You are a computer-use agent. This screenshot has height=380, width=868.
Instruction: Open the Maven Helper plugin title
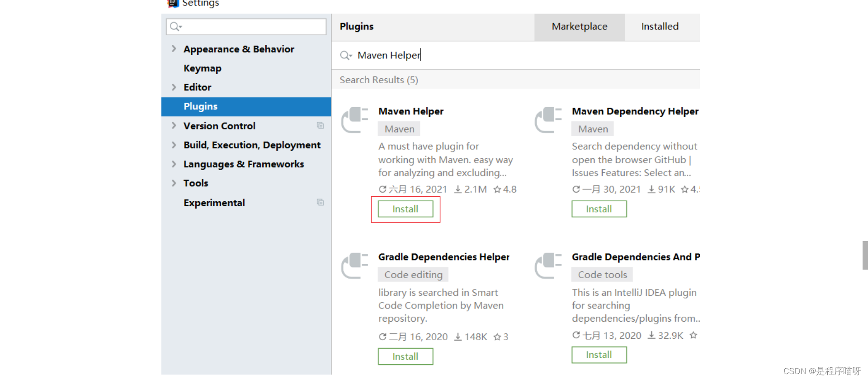(411, 111)
